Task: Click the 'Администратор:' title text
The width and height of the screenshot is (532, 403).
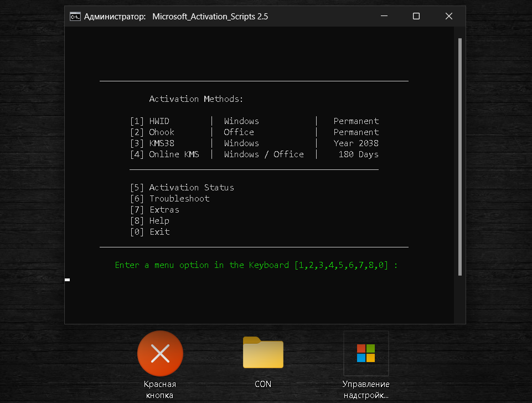Action: coord(115,16)
